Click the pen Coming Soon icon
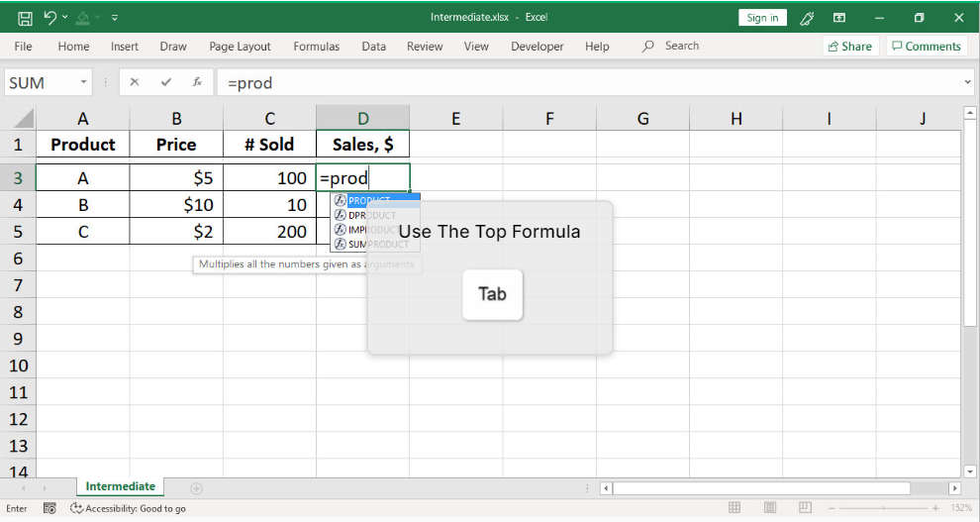980x522 pixels. point(807,18)
